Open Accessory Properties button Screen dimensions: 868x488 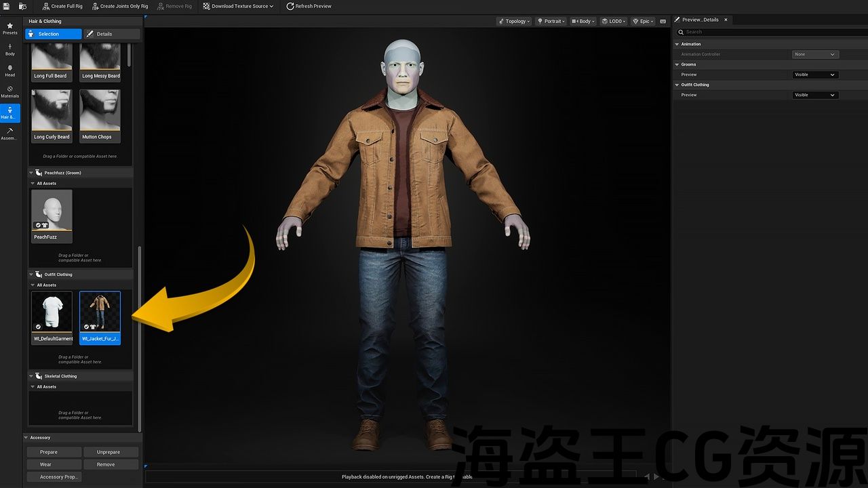[54, 476]
